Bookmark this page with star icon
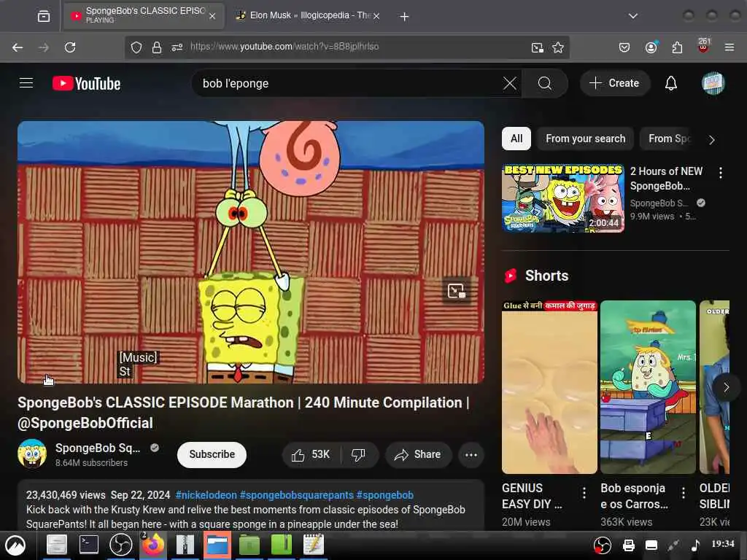Viewport: 747px width, 560px height. (558, 47)
